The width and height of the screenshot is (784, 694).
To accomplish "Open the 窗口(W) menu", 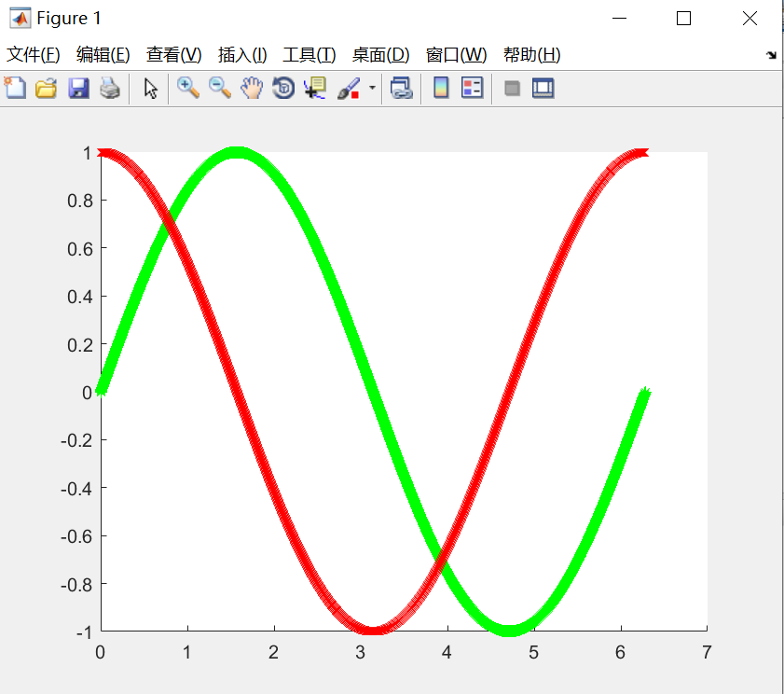I will [x=457, y=54].
